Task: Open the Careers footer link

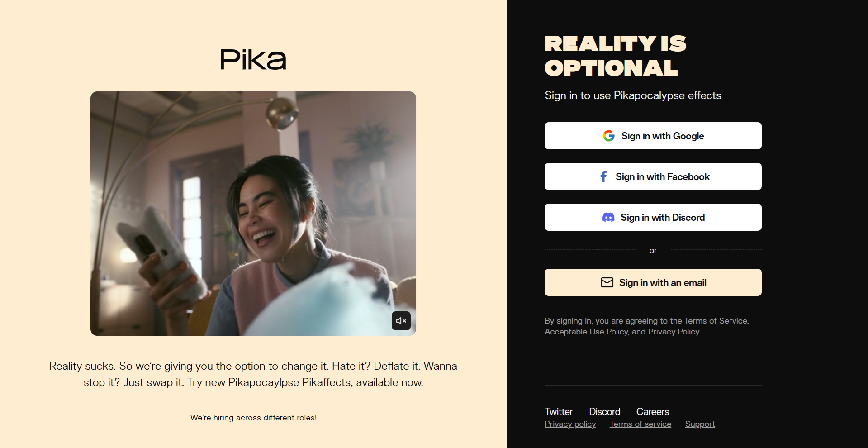Action: tap(653, 412)
